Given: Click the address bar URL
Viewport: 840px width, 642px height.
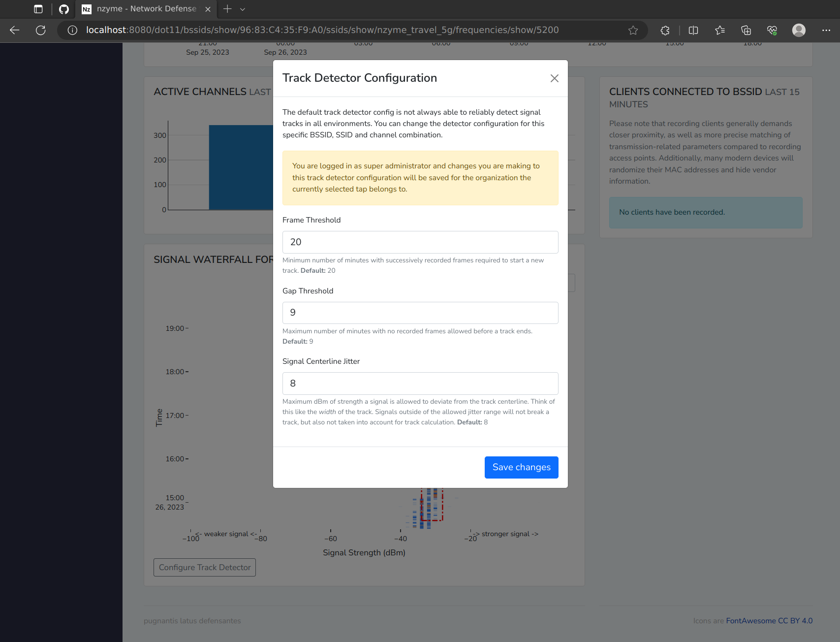Looking at the screenshot, I should click(x=322, y=30).
